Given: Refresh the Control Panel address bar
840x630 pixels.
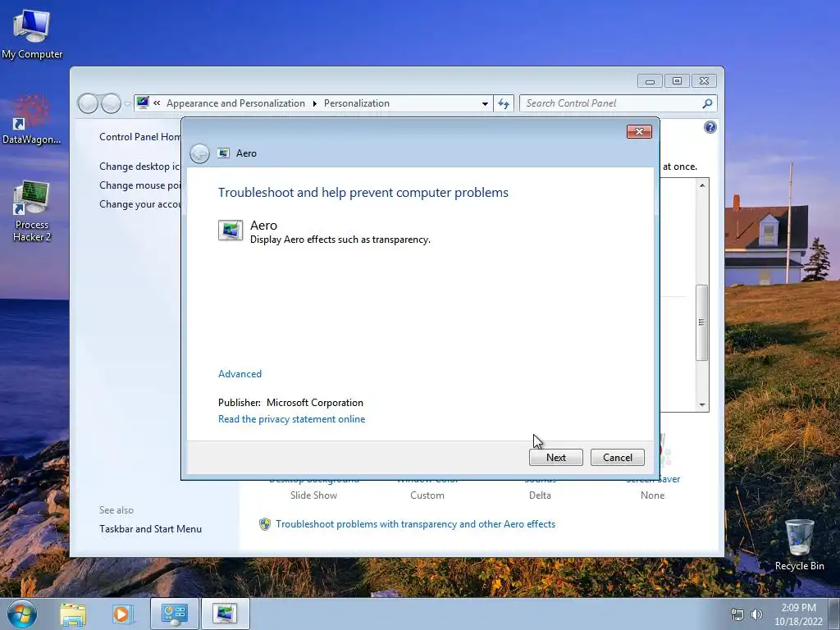Looking at the screenshot, I should coord(504,103).
